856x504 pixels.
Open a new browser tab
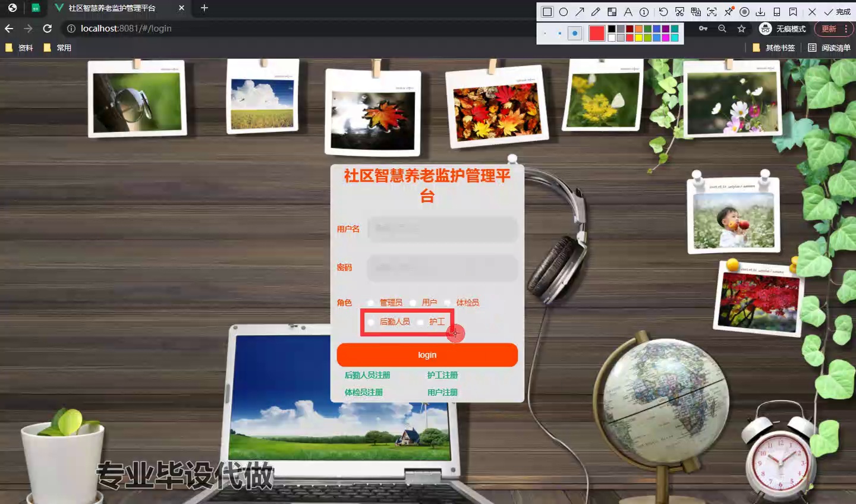coord(204,8)
